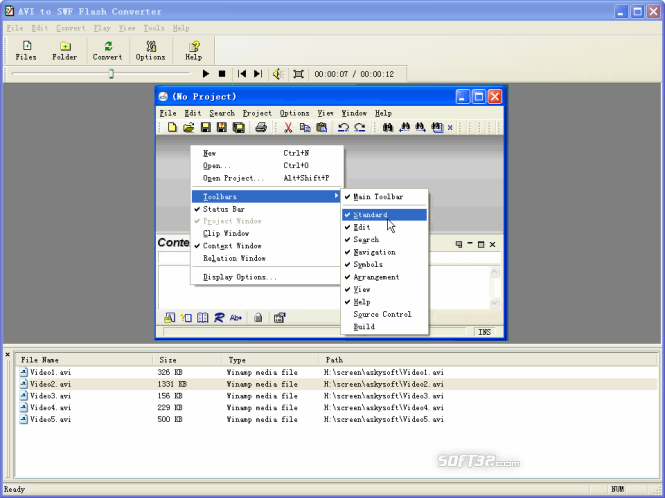Choose Display Options menu entry
The image size is (665, 498).
[x=266, y=277]
